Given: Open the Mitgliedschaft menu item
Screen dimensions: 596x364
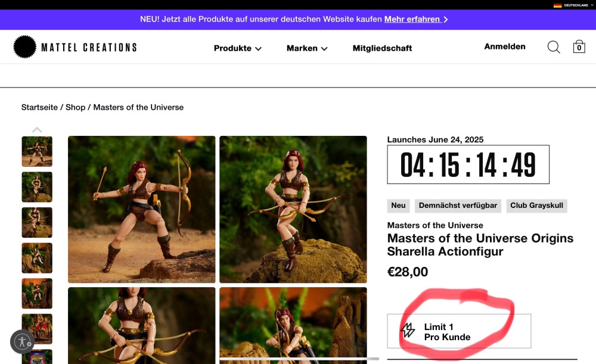Looking at the screenshot, I should coord(382,48).
